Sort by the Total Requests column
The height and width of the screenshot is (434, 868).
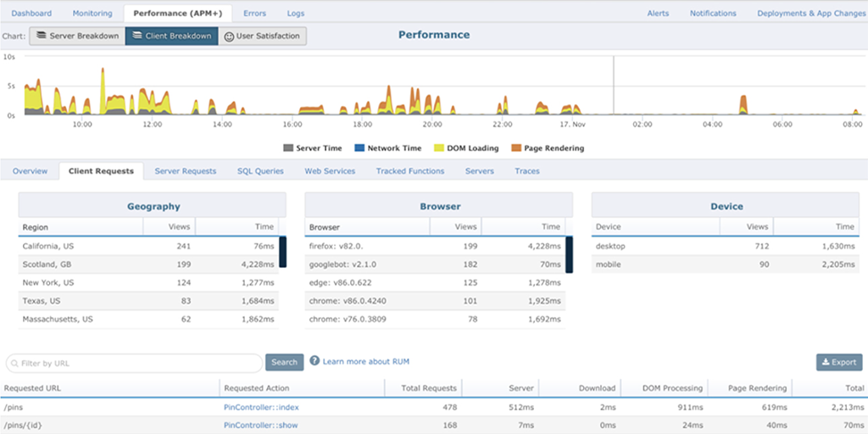[424, 388]
